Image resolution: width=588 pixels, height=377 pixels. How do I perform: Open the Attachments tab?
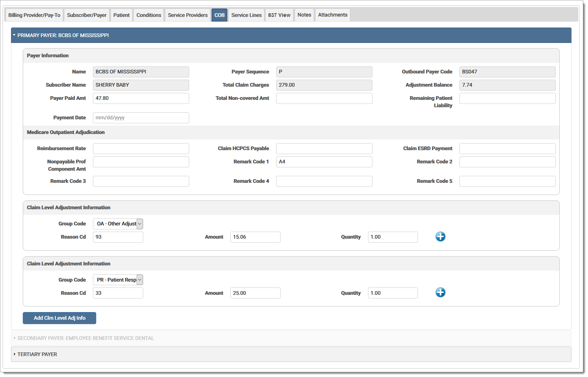tap(333, 15)
